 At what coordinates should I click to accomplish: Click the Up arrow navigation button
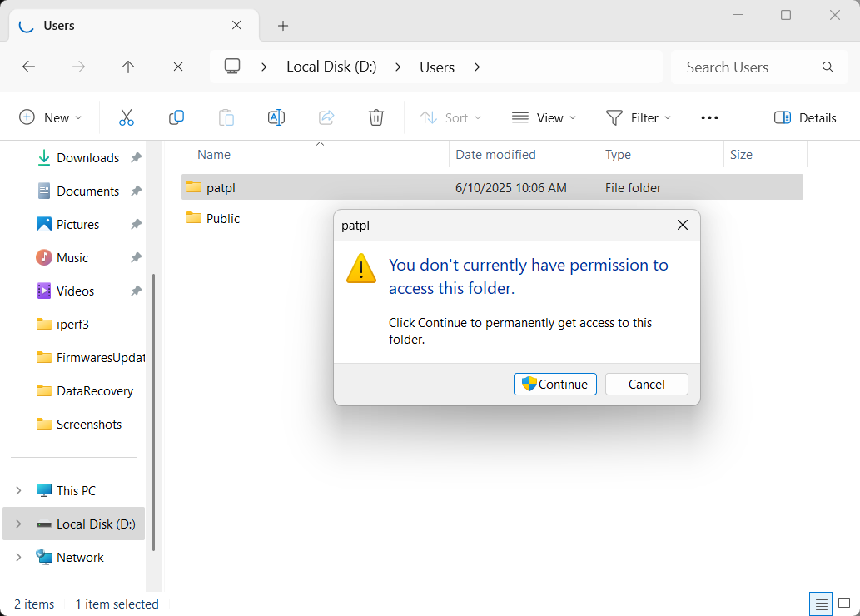pos(128,67)
